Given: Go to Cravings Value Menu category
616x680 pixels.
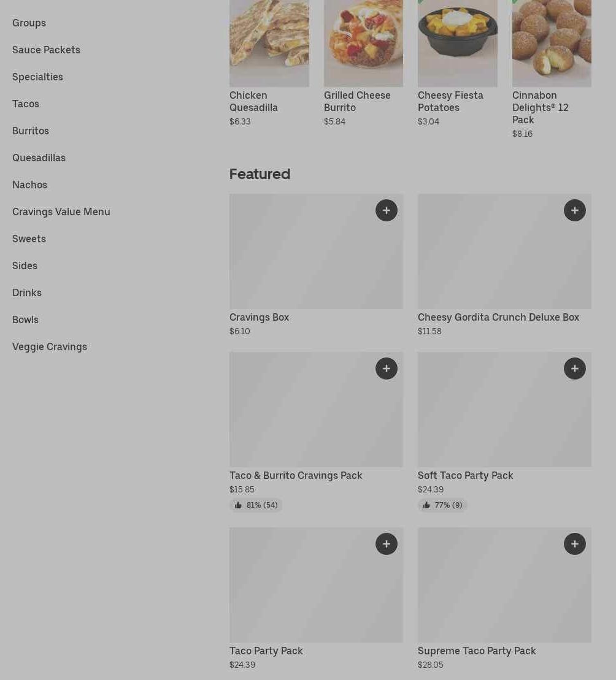Looking at the screenshot, I should (61, 212).
